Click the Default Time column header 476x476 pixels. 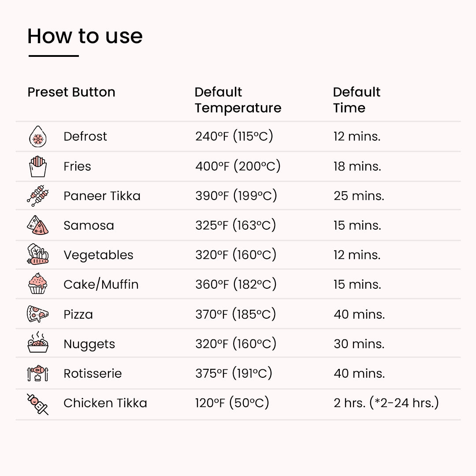356,100
